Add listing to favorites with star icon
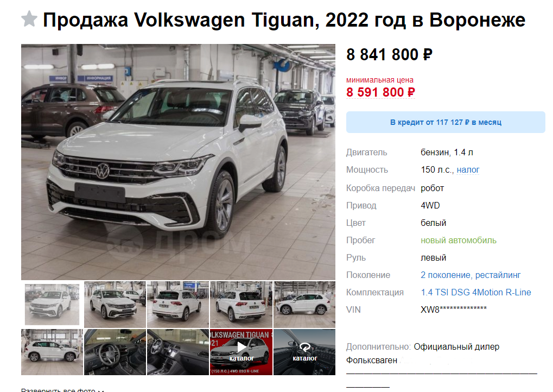Image resolution: width=553 pixels, height=392 pixels. point(29,19)
